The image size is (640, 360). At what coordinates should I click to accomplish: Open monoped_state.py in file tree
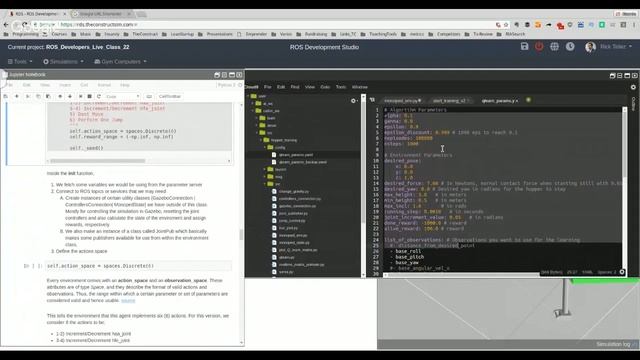click(x=294, y=243)
